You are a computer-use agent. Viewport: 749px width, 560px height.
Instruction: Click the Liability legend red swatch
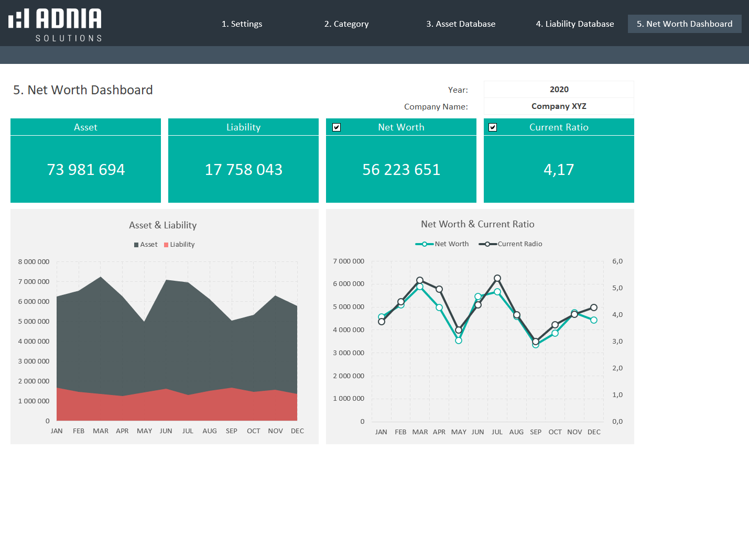[166, 245]
